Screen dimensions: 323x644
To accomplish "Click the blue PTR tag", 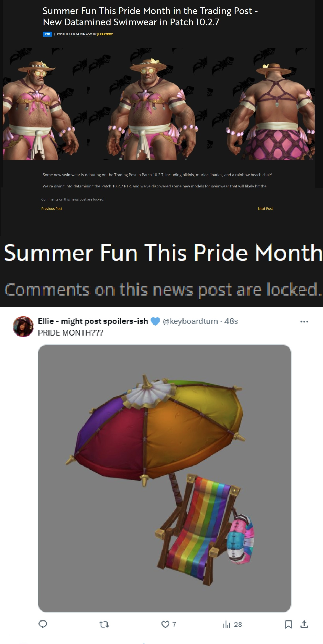I will (47, 34).
